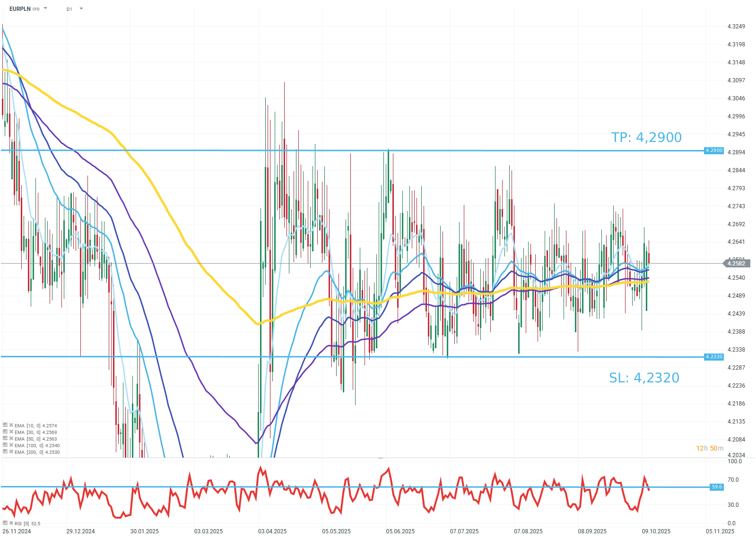Click the EURPLN instrument name
This screenshot has height=539, width=756.
(x=20, y=9)
